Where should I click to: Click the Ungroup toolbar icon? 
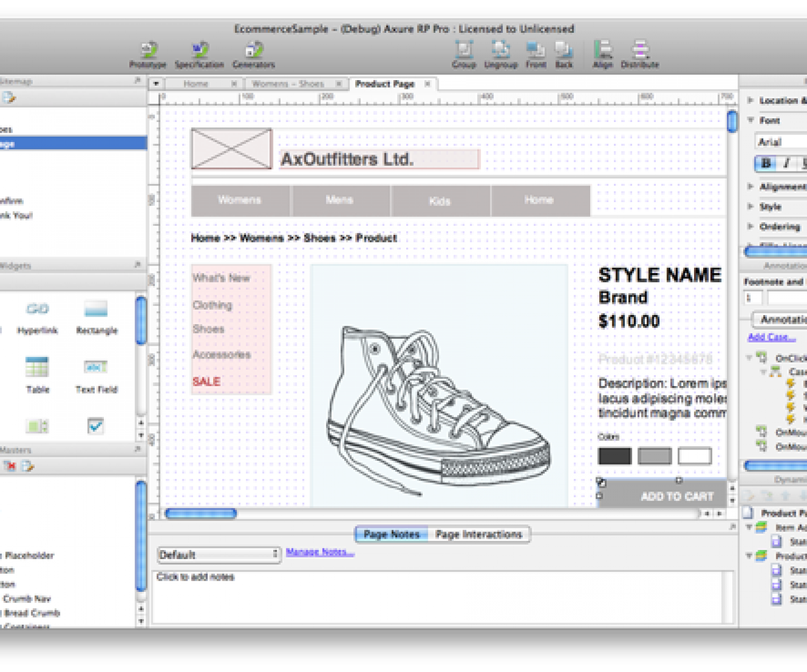pos(500,50)
